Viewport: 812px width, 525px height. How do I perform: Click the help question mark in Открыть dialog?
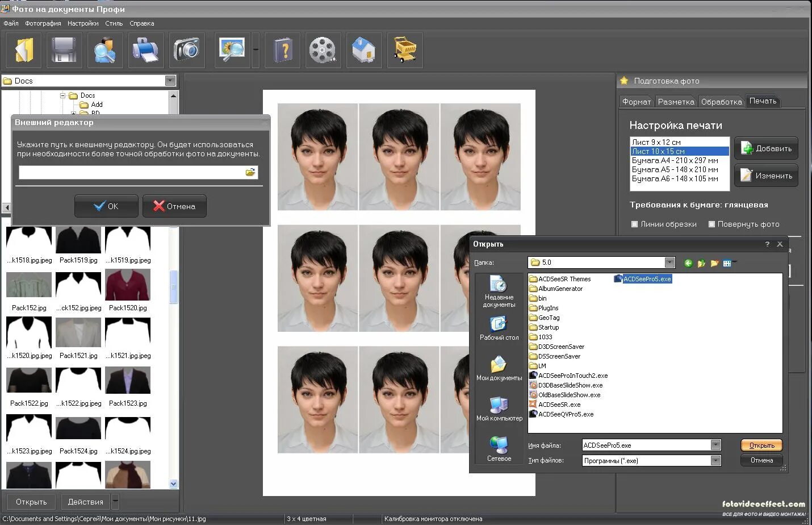[767, 244]
